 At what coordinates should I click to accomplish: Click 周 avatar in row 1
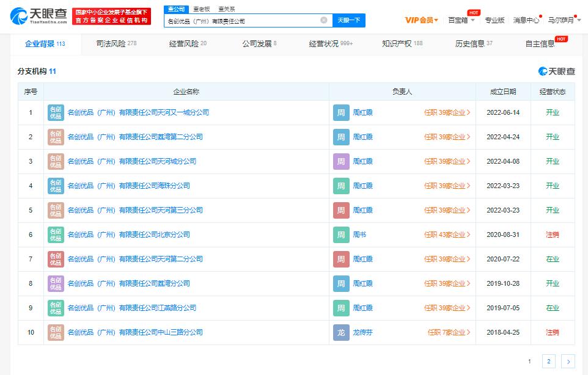(341, 112)
